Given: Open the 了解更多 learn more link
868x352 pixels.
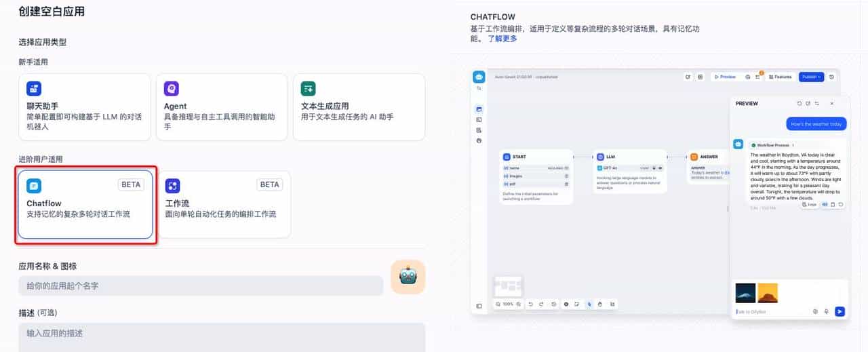Looking at the screenshot, I should [x=502, y=39].
